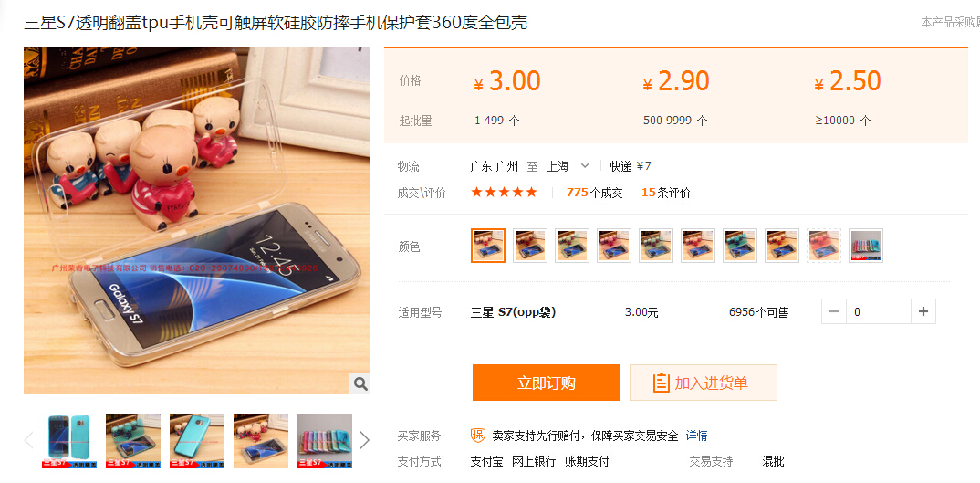Click the magnifier zoom icon on product image

tap(360, 383)
